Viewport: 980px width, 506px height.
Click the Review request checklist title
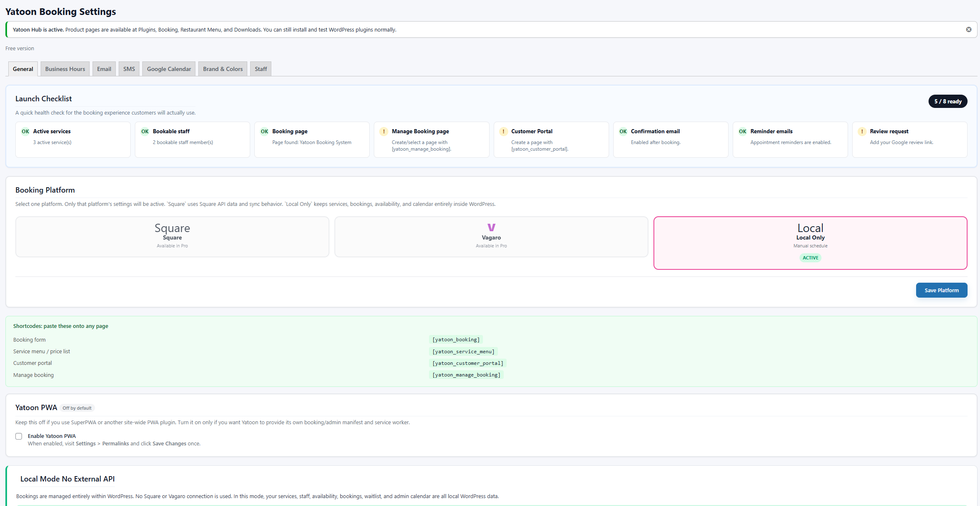pyautogui.click(x=889, y=131)
